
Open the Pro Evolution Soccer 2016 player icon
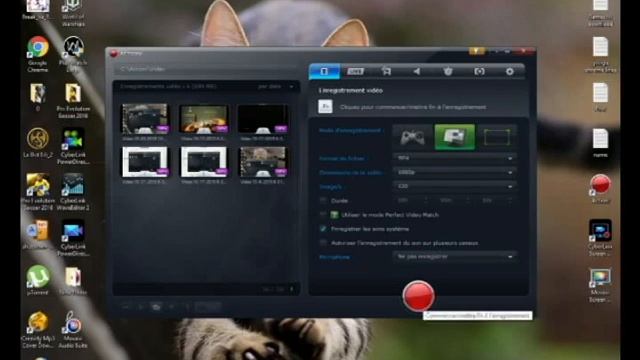[38, 191]
